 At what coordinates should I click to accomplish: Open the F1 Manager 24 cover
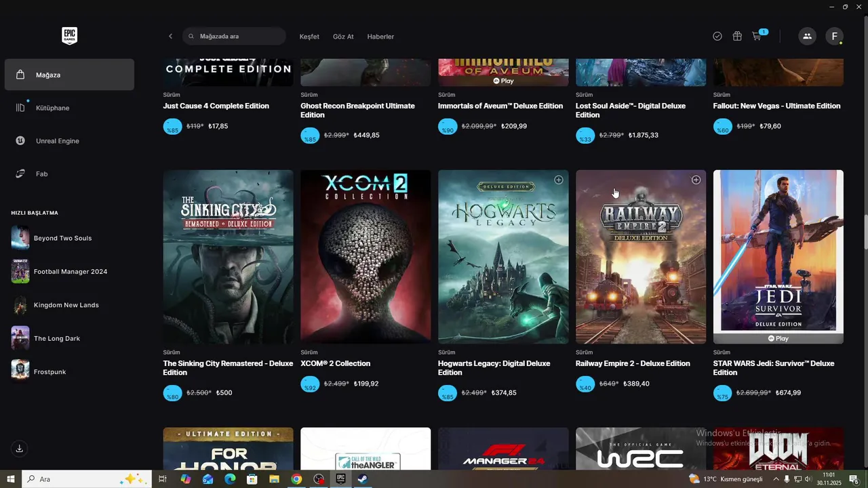(503, 449)
